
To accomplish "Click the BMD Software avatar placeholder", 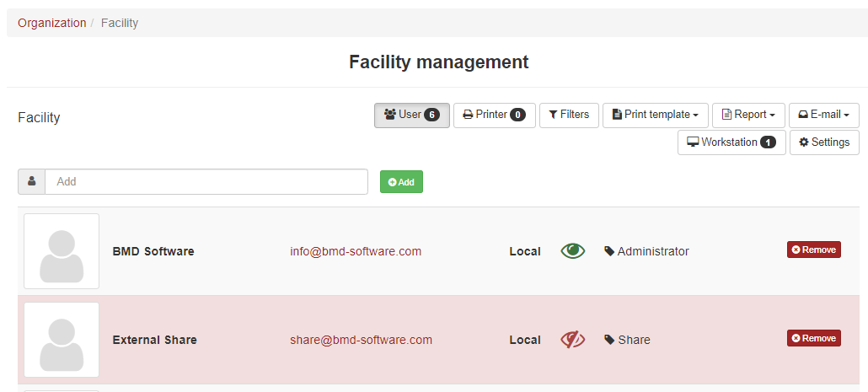I will 62,251.
